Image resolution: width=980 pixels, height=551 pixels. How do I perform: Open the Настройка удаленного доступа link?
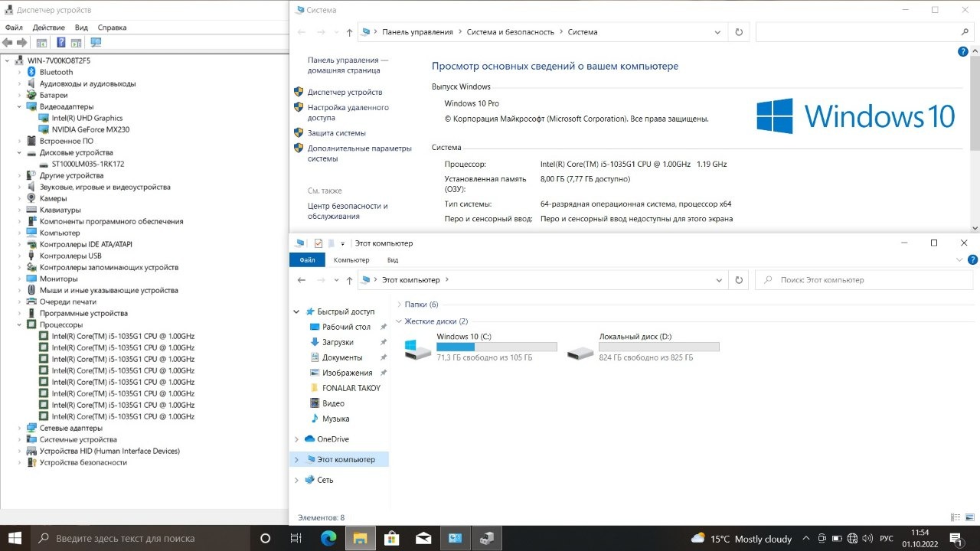(x=348, y=113)
